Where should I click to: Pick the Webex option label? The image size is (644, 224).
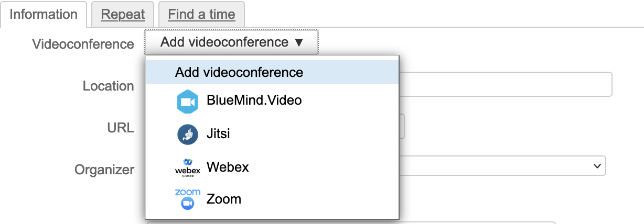(x=228, y=167)
